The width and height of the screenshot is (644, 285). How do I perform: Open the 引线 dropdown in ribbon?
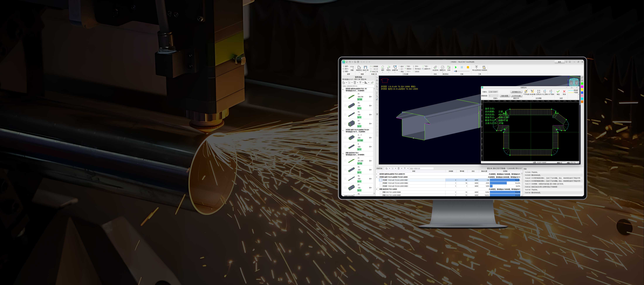click(408, 66)
